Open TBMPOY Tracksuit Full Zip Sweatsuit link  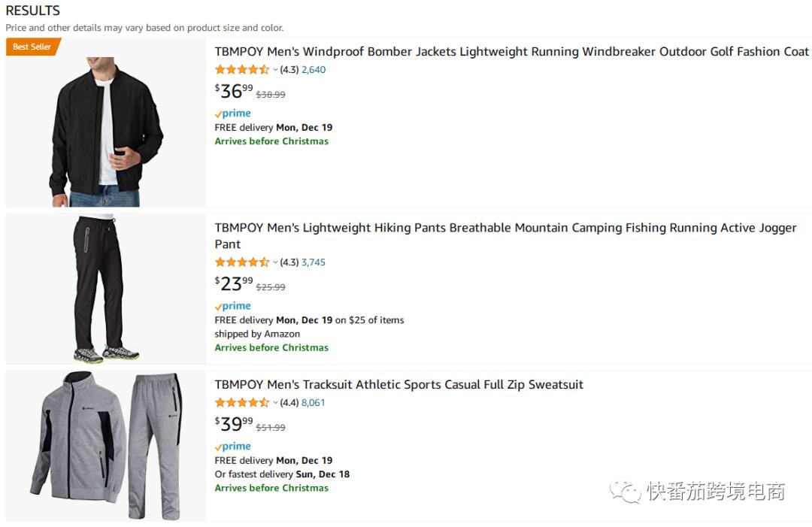click(398, 385)
